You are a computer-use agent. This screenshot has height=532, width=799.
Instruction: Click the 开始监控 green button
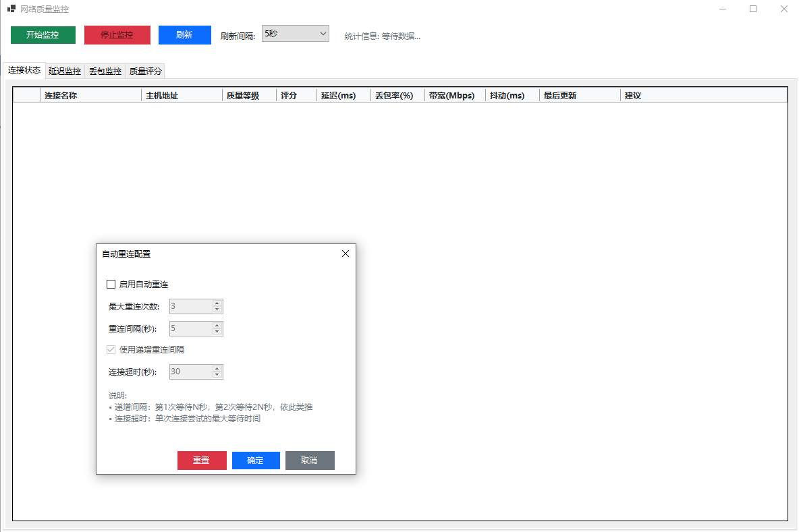coord(43,35)
